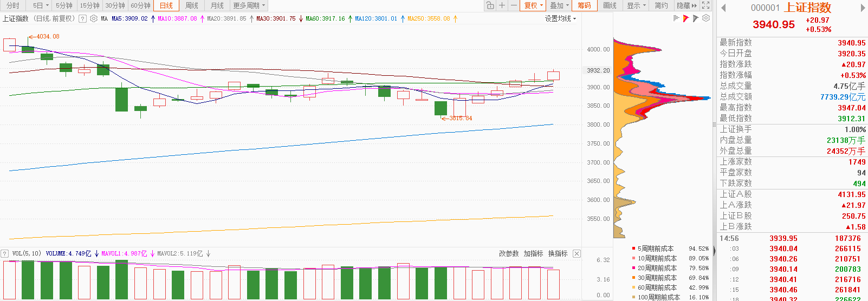Switch to 周线 weekly chart
This screenshot has width=868, height=301.
(192, 5)
